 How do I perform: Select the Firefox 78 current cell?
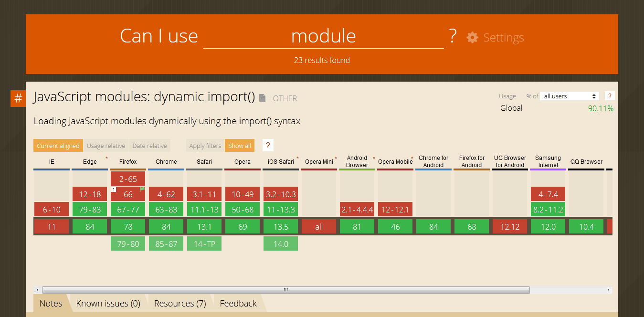(128, 227)
